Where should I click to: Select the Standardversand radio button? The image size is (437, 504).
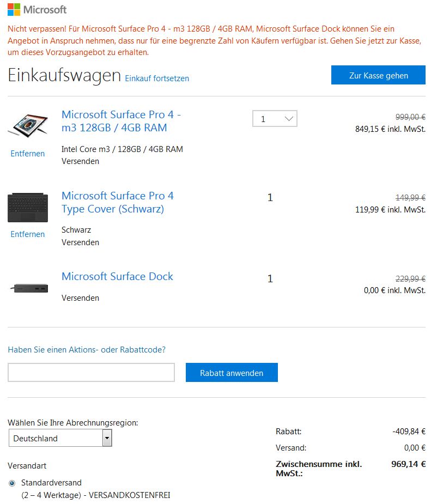pyautogui.click(x=12, y=483)
